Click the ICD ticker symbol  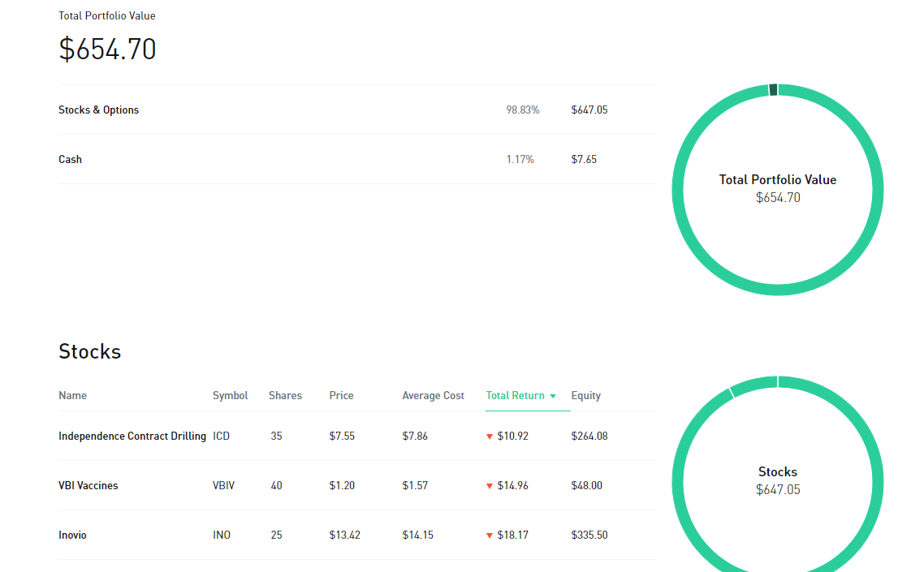click(221, 437)
